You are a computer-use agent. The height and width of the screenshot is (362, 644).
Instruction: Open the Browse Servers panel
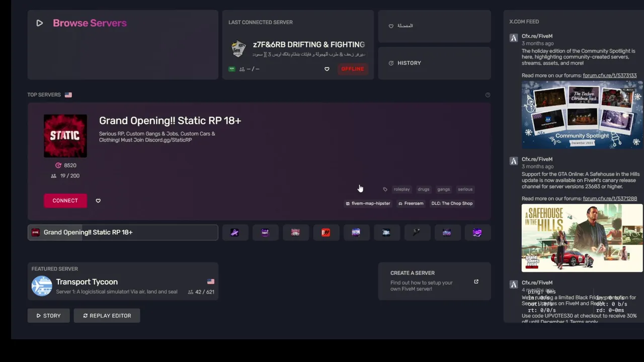123,45
